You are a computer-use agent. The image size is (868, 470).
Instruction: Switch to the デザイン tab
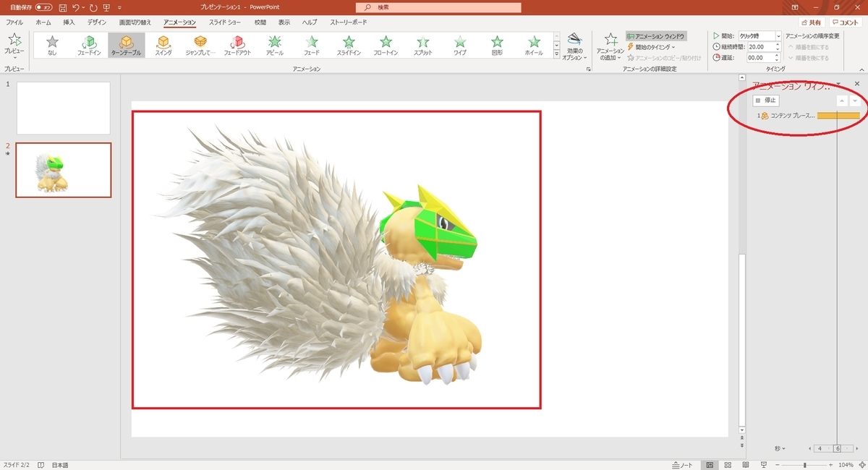tap(97, 22)
